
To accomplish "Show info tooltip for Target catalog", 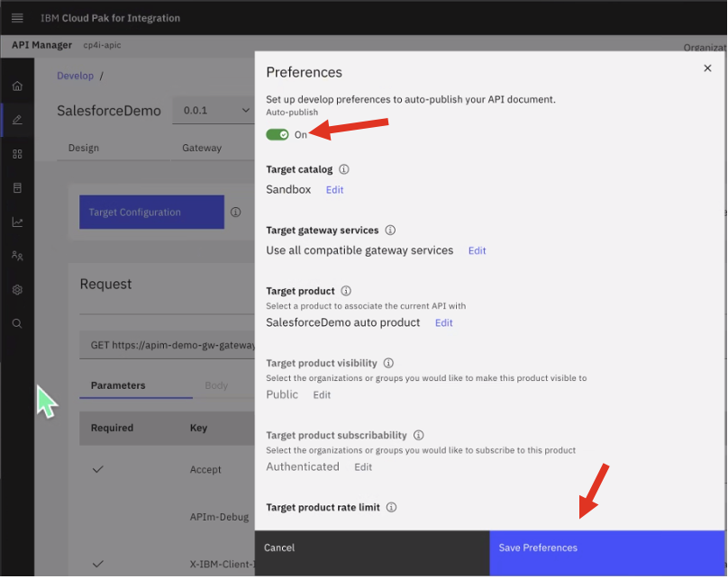I will 343,169.
